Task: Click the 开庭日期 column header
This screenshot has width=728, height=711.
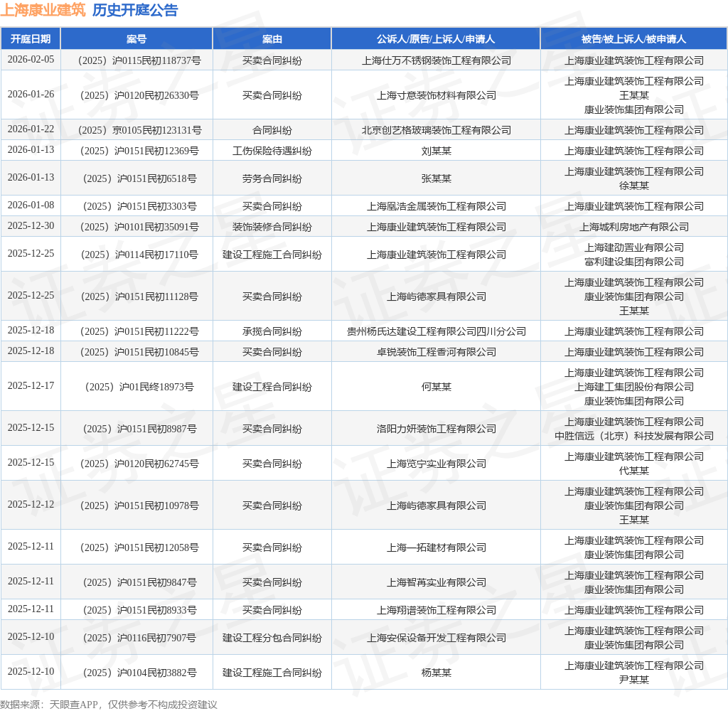Action: [31, 39]
